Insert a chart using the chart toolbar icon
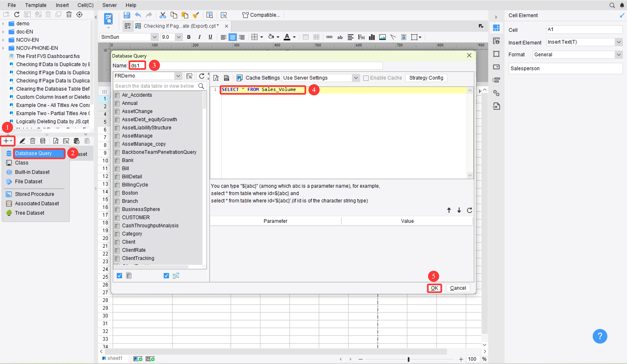 (x=371, y=37)
